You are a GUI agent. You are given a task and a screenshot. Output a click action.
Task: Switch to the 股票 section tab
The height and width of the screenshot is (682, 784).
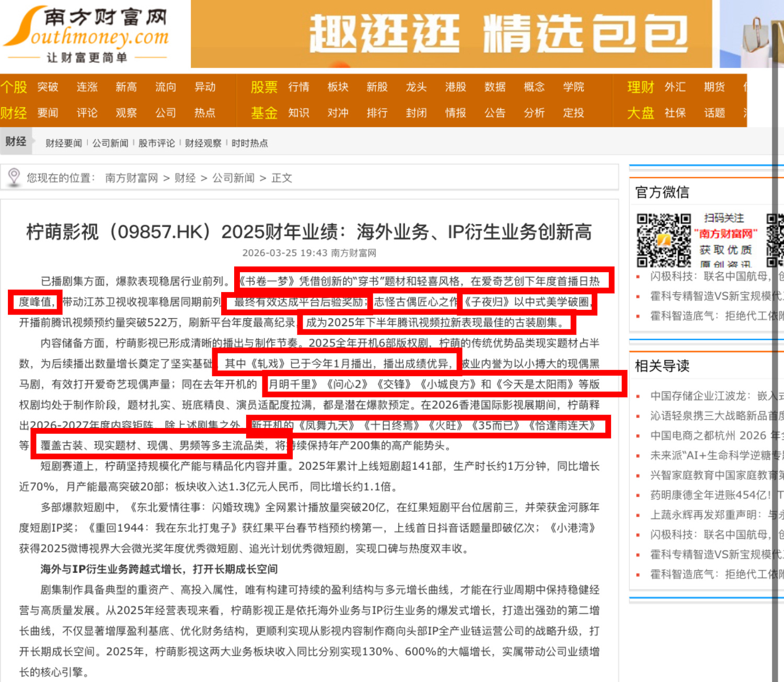264,87
